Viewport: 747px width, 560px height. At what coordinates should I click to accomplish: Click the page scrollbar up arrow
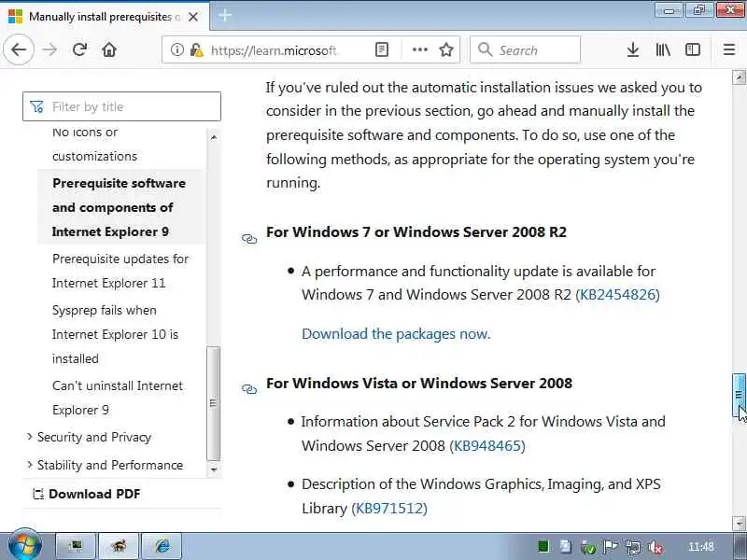[x=739, y=77]
